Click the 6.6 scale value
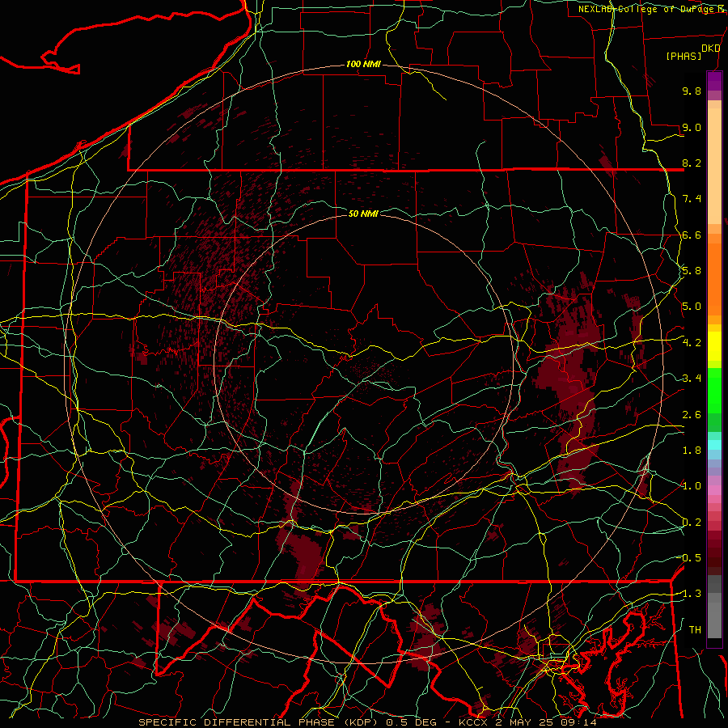The width and height of the screenshot is (728, 728). (692, 235)
